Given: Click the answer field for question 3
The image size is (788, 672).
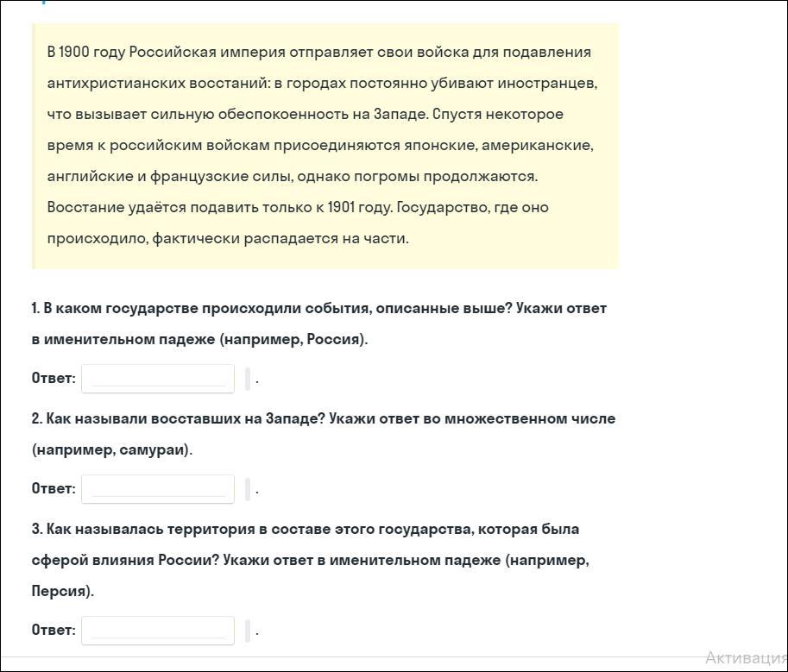Looking at the screenshot, I should [x=158, y=631].
